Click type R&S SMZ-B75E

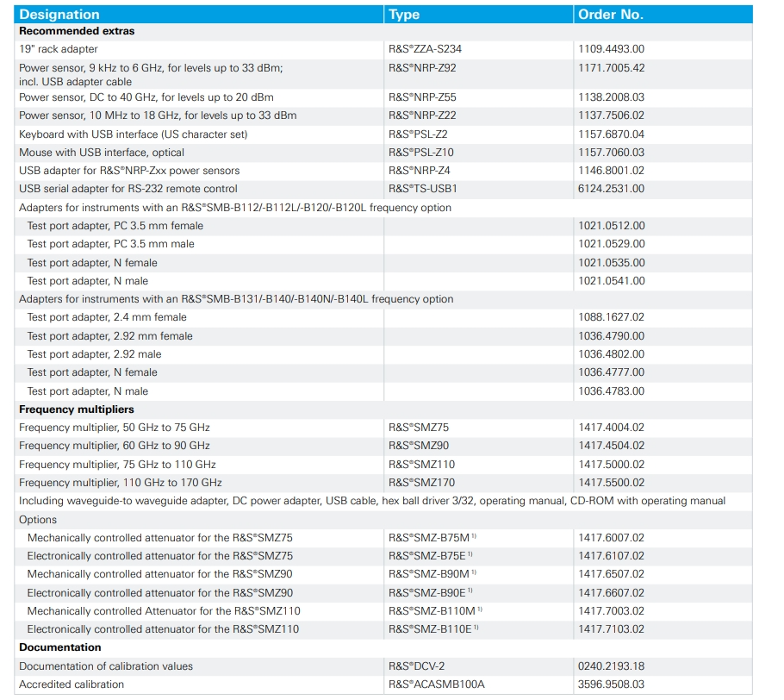click(431, 556)
